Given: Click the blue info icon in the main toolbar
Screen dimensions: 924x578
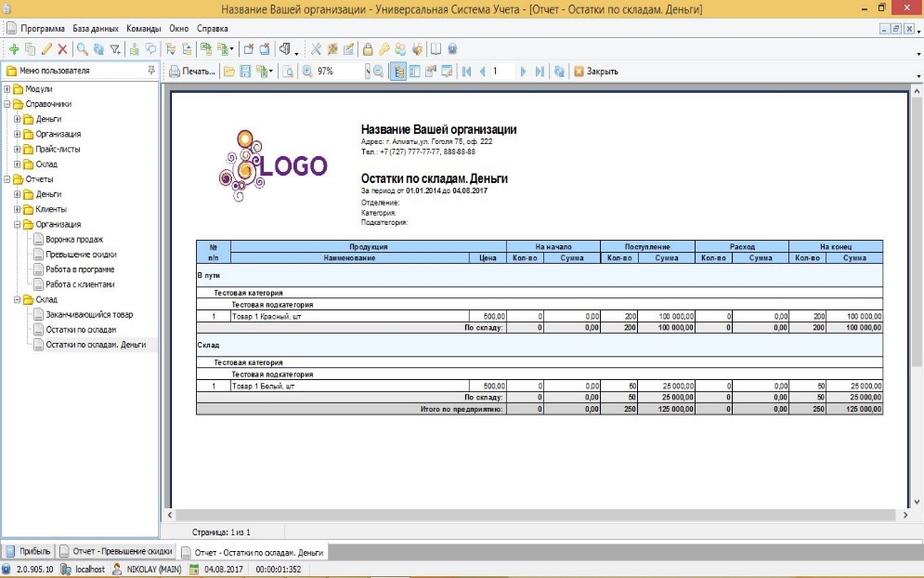Looking at the screenshot, I should 452,49.
